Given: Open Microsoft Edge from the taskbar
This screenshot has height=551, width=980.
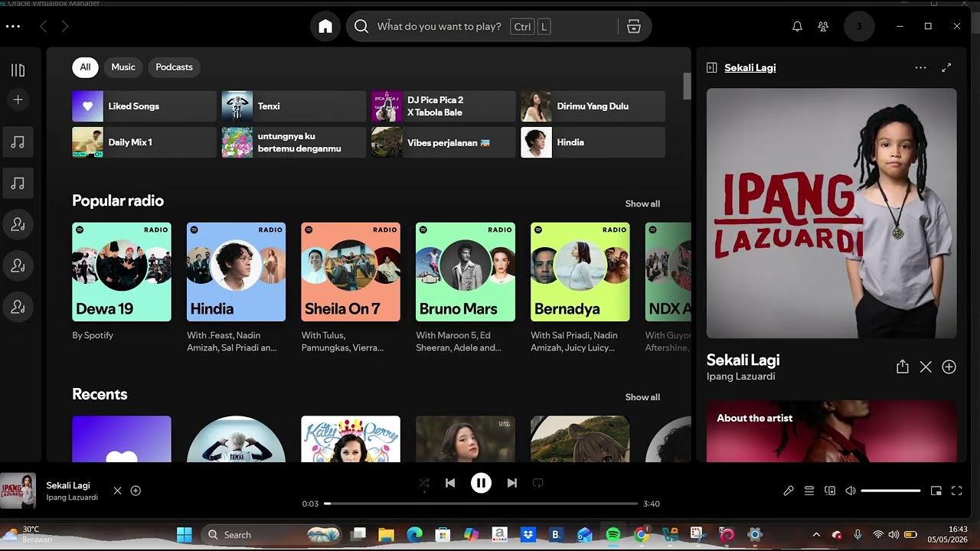Looking at the screenshot, I should click(414, 535).
